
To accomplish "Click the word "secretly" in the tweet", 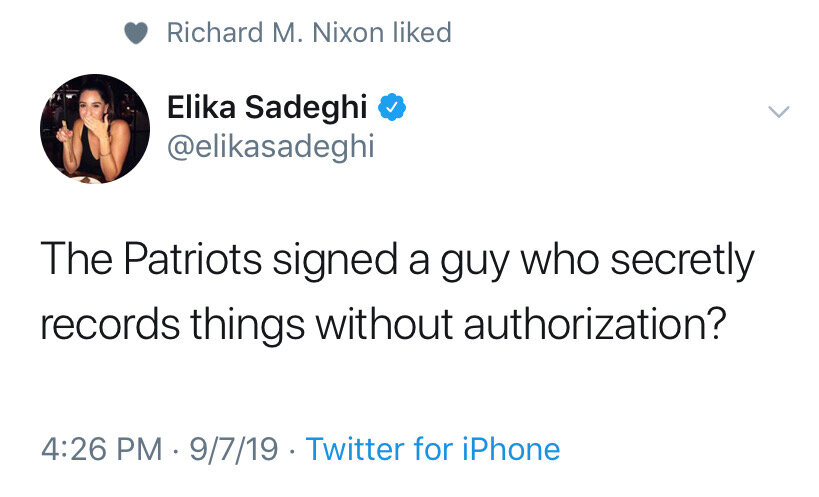I will (x=683, y=261).
